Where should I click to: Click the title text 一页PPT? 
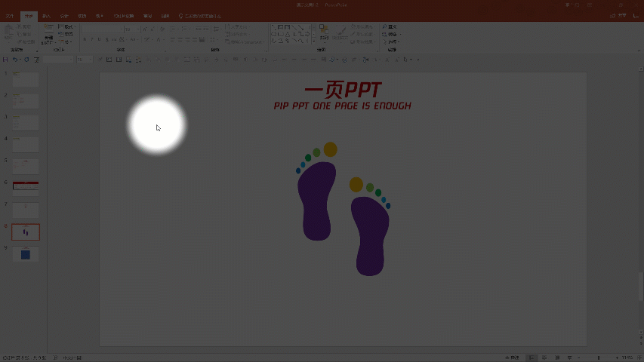[342, 90]
